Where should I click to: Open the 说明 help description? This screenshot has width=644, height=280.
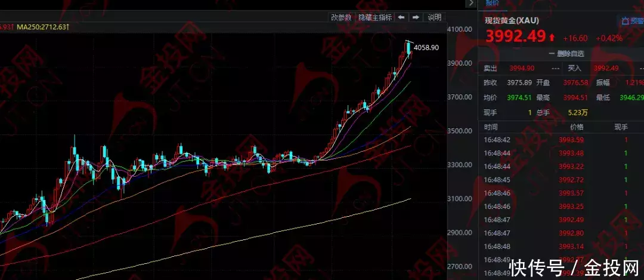click(x=434, y=17)
